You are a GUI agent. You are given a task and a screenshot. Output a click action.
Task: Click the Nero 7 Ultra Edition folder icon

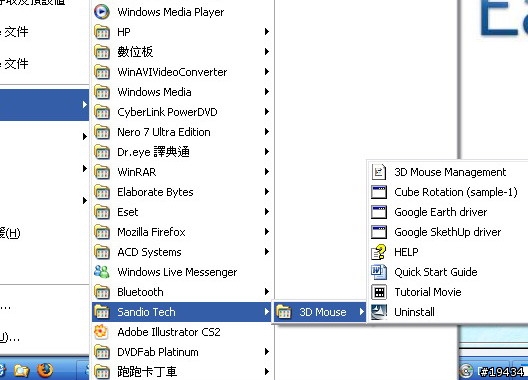point(102,132)
